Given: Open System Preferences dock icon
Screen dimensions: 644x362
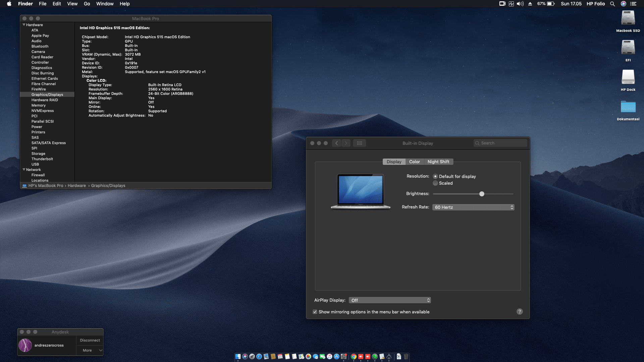Looking at the screenshot, I should 343,356.
